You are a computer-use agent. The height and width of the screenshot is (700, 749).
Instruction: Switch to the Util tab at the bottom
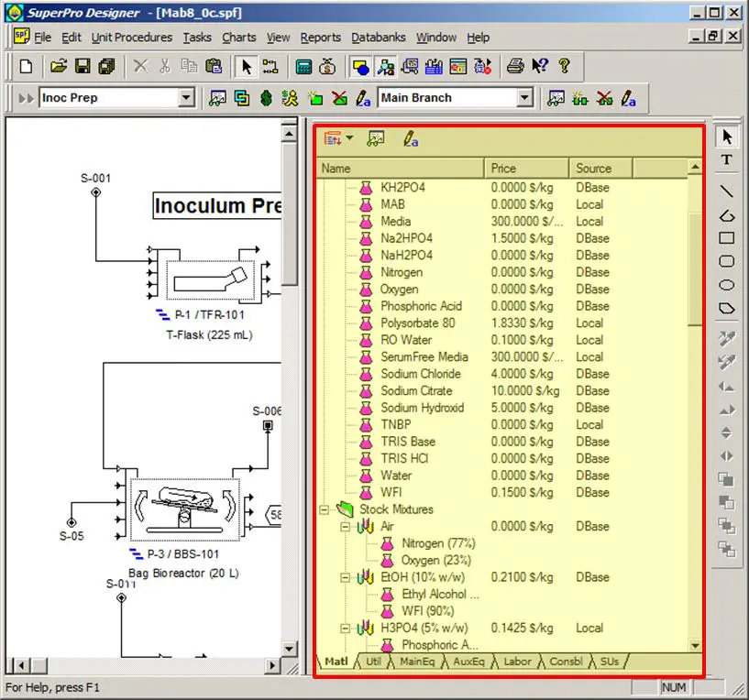(372, 661)
